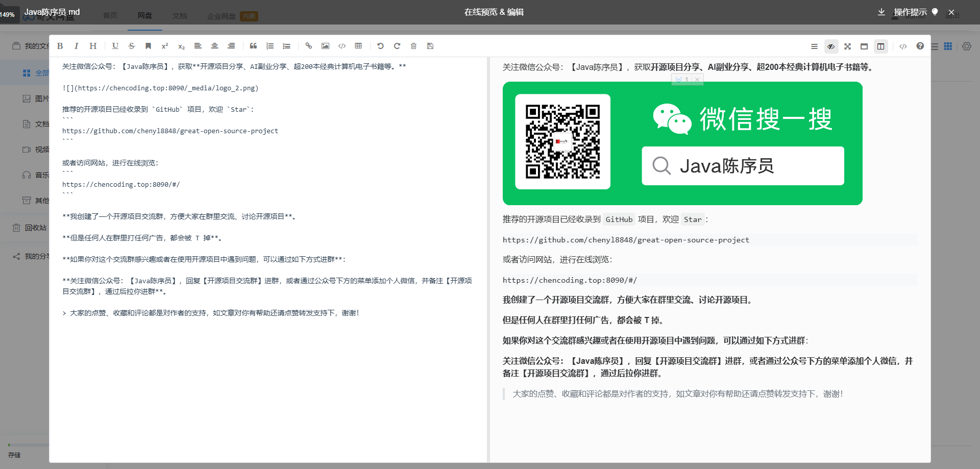Insert a table into the markdown
The image size is (980, 469).
click(358, 46)
